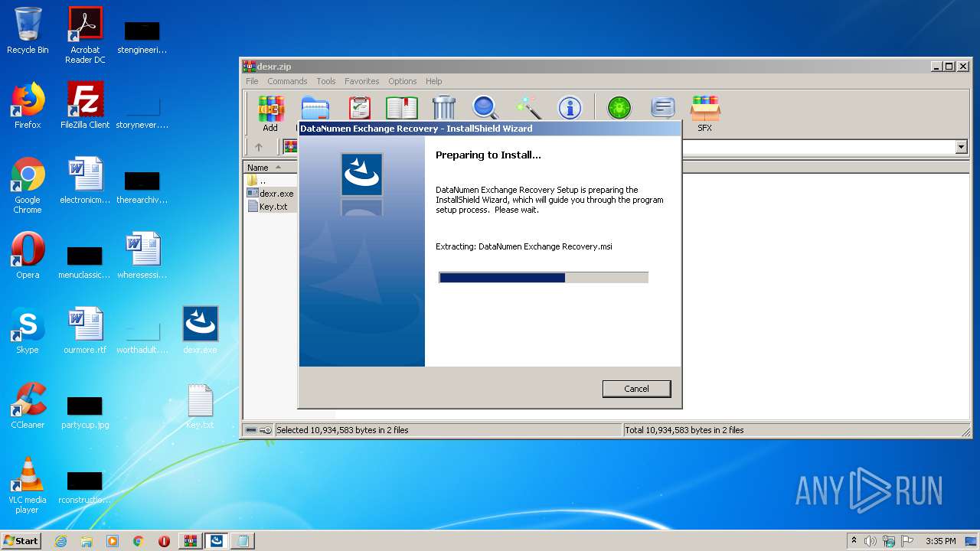Open the Recycle Bin desktop icon
Image resolution: width=980 pixels, height=551 pixels.
[x=28, y=31]
